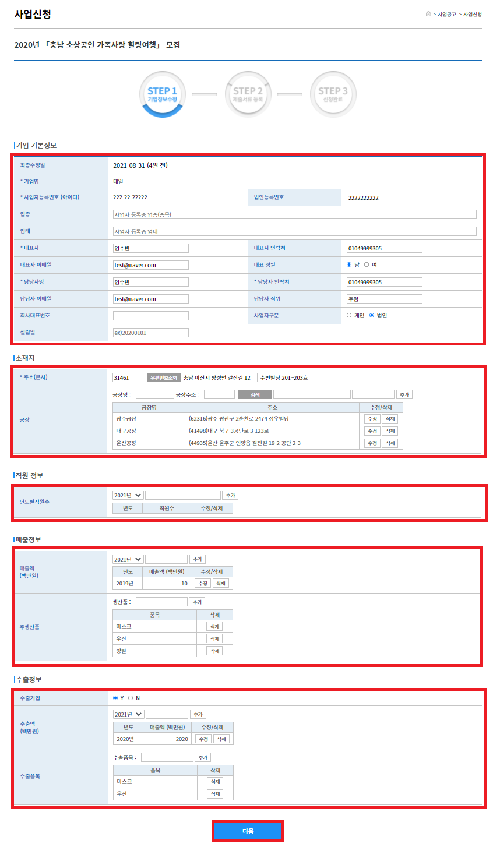Focus the 법인등록번호 input field
Screen dimensions: 500x868
pyautogui.click(x=385, y=197)
